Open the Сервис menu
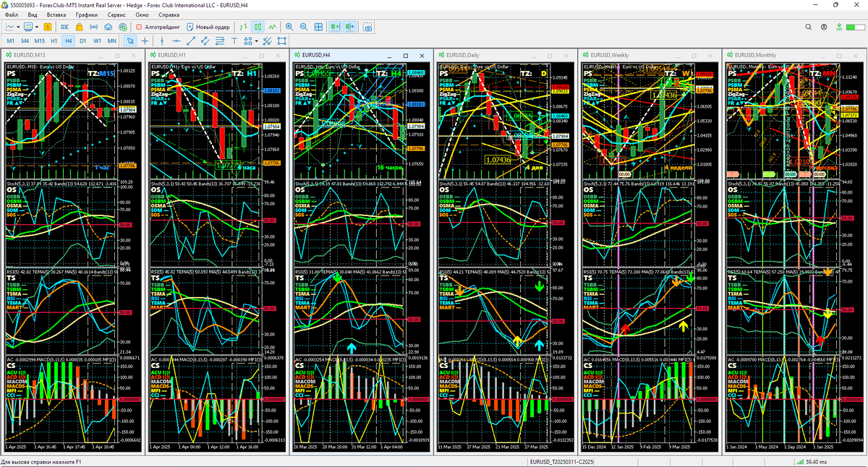This screenshot has width=868, height=467. pos(116,14)
